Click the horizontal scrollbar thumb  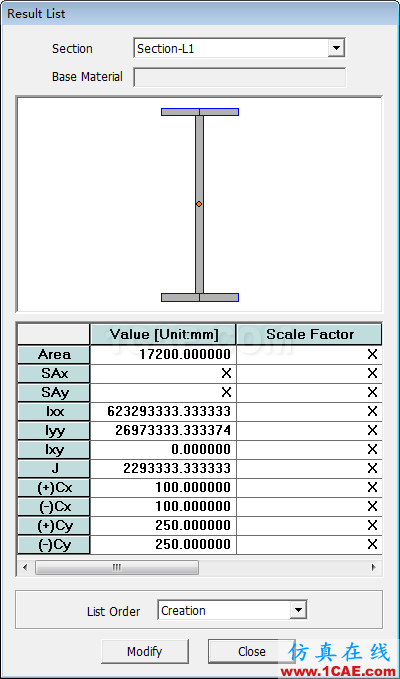(117, 567)
